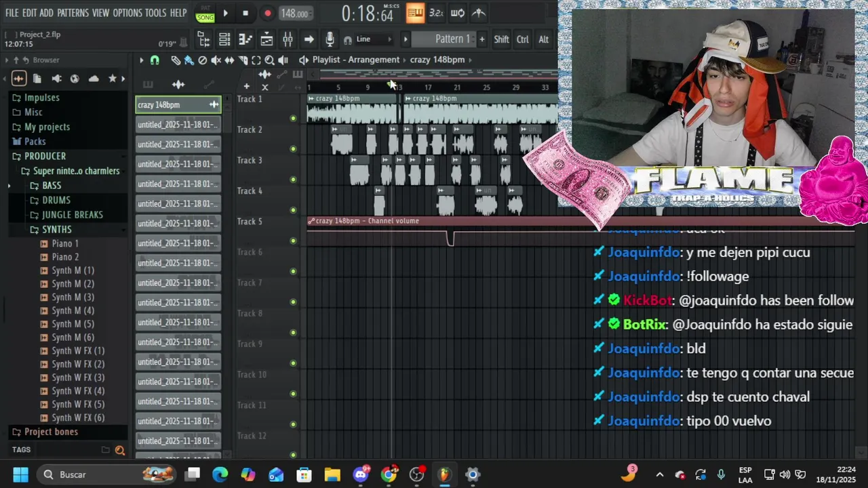Select the playlist Mute tool
868x488 pixels.
[x=216, y=60]
